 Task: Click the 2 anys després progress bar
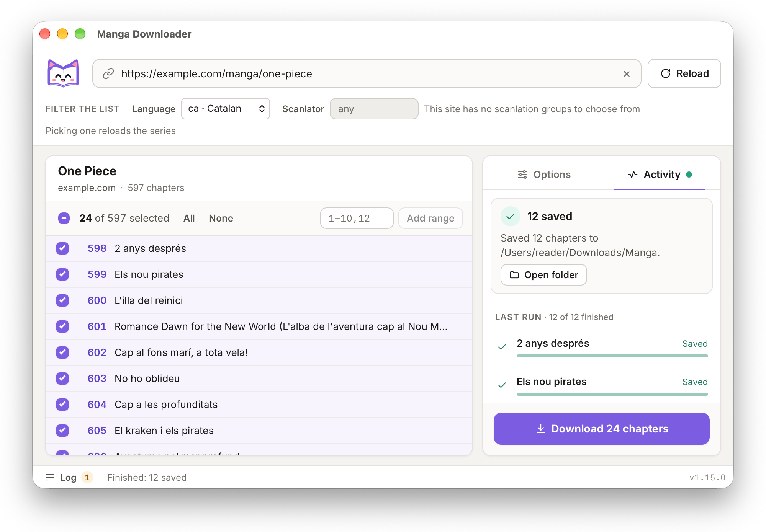pyautogui.click(x=612, y=356)
